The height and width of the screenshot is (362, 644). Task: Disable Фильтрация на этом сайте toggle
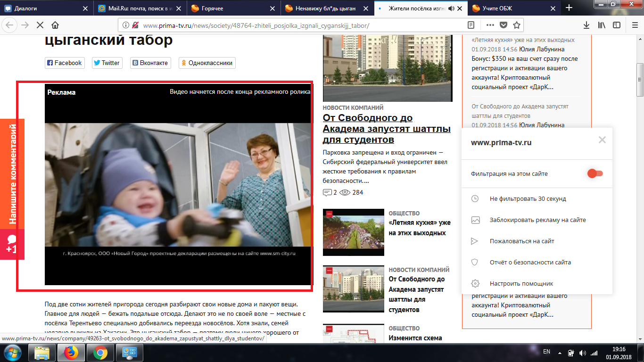pos(594,173)
